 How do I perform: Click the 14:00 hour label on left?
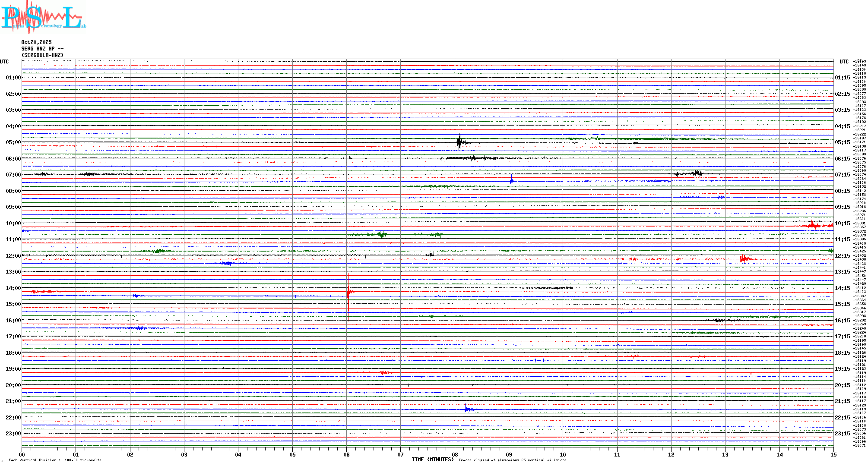(13, 288)
